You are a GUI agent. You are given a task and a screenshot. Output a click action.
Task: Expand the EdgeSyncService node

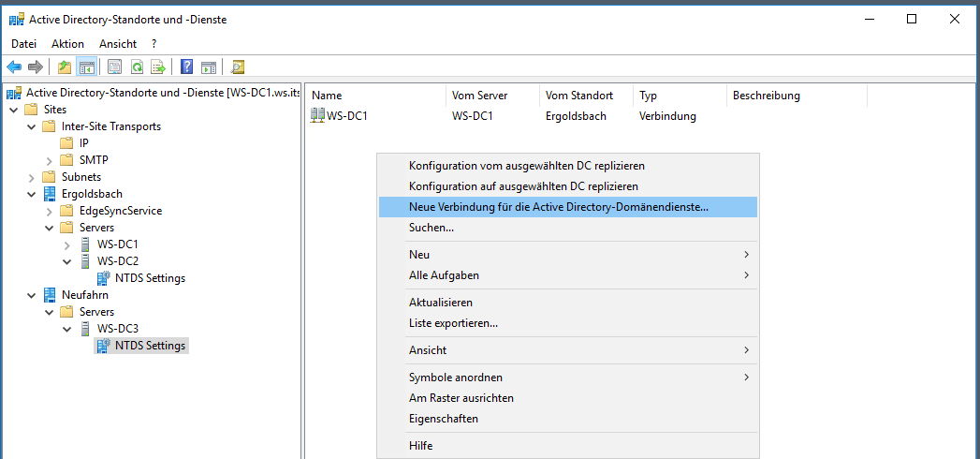(50, 212)
